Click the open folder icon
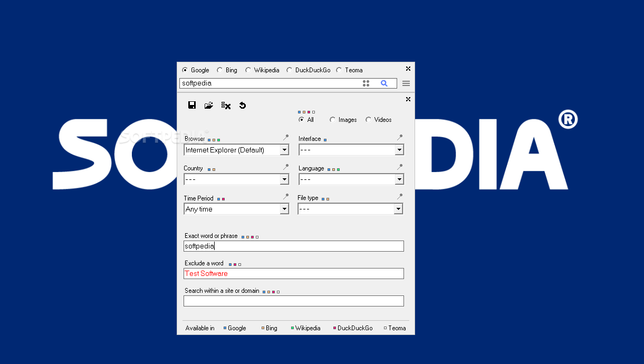The width and height of the screenshot is (644, 364). pyautogui.click(x=209, y=105)
